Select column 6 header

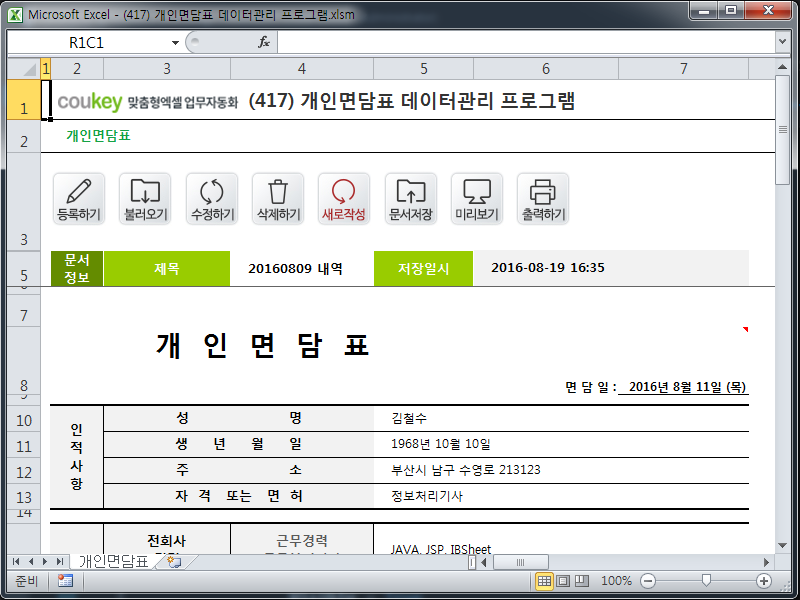(x=546, y=69)
